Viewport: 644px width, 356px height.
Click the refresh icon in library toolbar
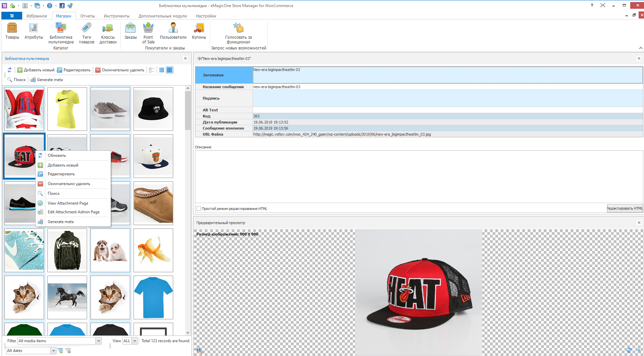coord(9,70)
